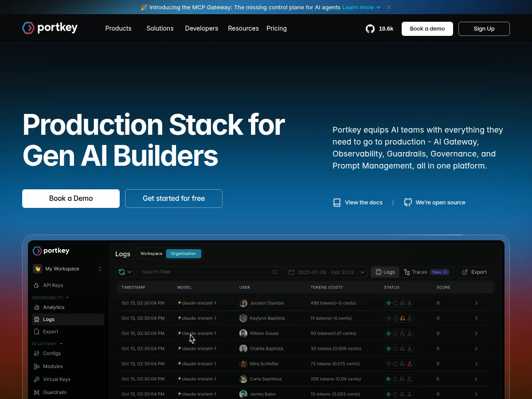Click the Book a Demo button
The height and width of the screenshot is (399, 532).
[70, 198]
